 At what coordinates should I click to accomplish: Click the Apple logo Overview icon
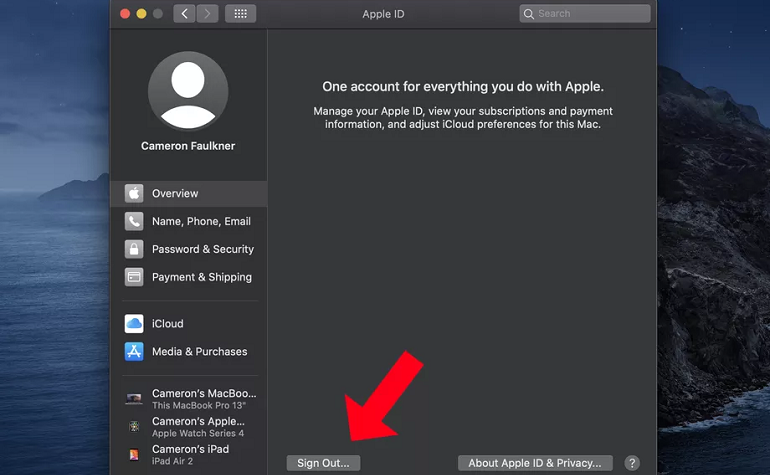click(134, 194)
